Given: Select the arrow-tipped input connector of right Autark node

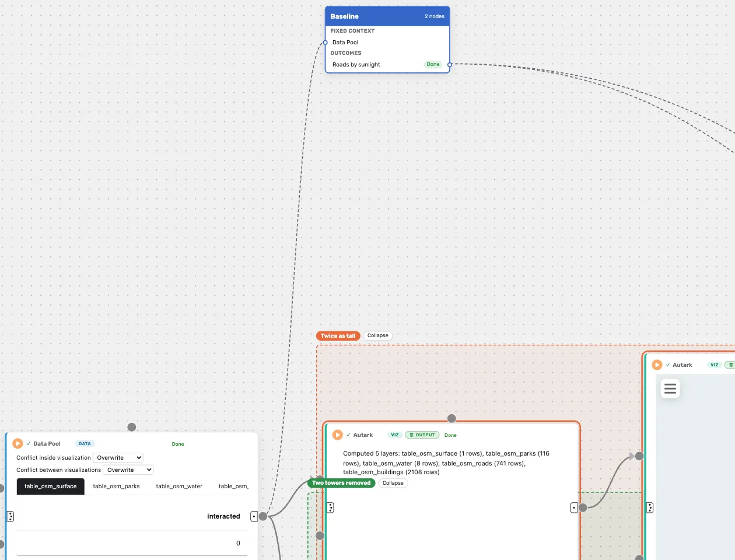Looking at the screenshot, I should click(x=639, y=456).
